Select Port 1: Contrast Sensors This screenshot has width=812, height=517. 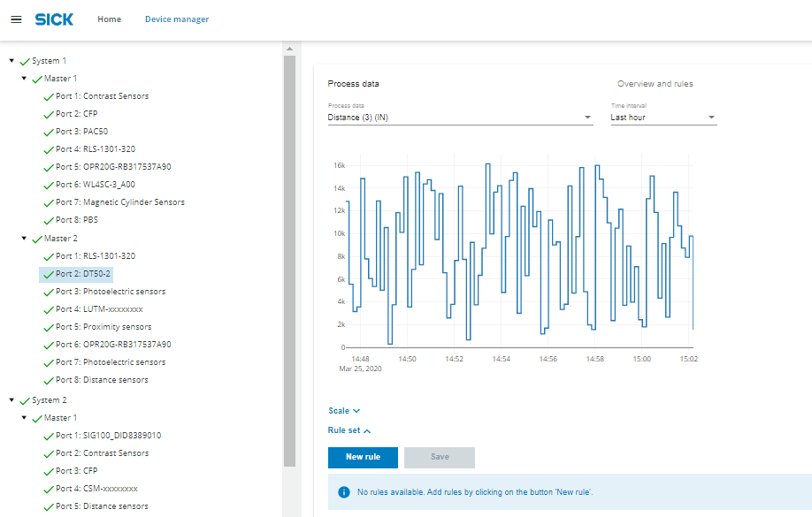coord(102,96)
